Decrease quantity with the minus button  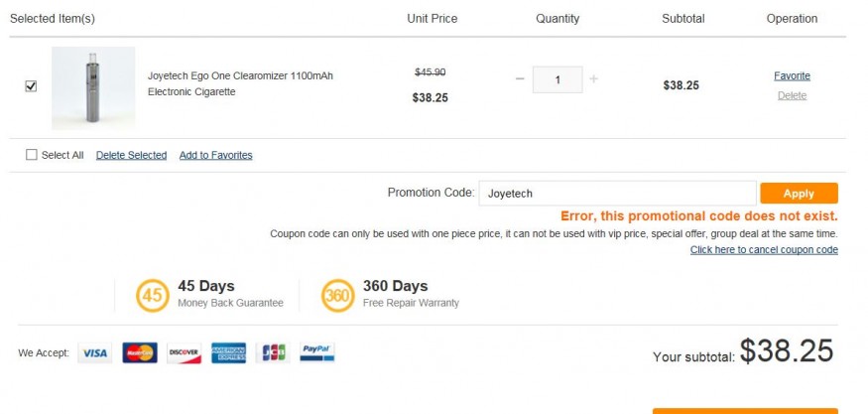[519, 79]
